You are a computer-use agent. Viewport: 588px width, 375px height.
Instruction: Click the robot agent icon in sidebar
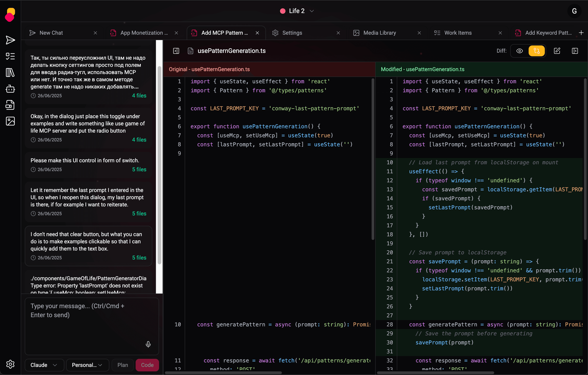pos(10,89)
